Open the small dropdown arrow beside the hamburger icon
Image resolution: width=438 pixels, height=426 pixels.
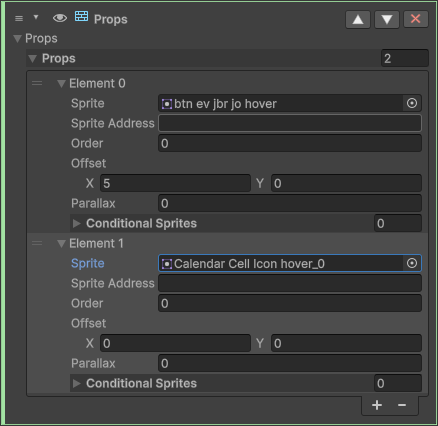tap(36, 17)
